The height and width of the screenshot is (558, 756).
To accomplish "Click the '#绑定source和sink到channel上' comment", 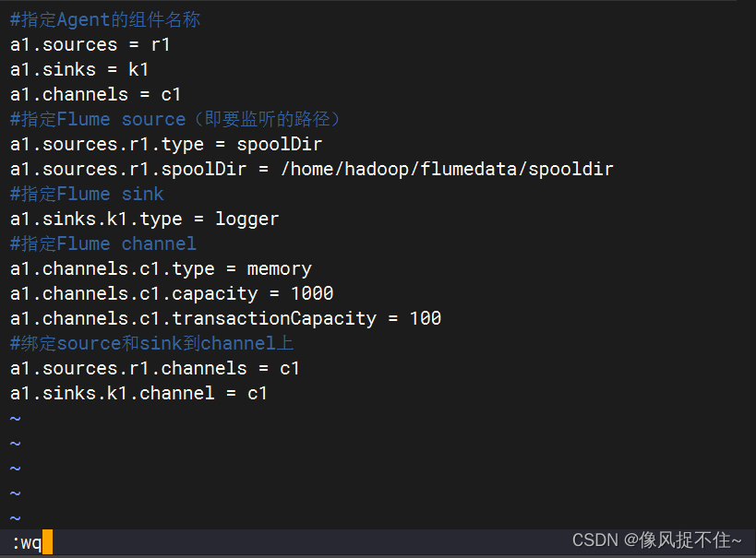I will 152,344.
